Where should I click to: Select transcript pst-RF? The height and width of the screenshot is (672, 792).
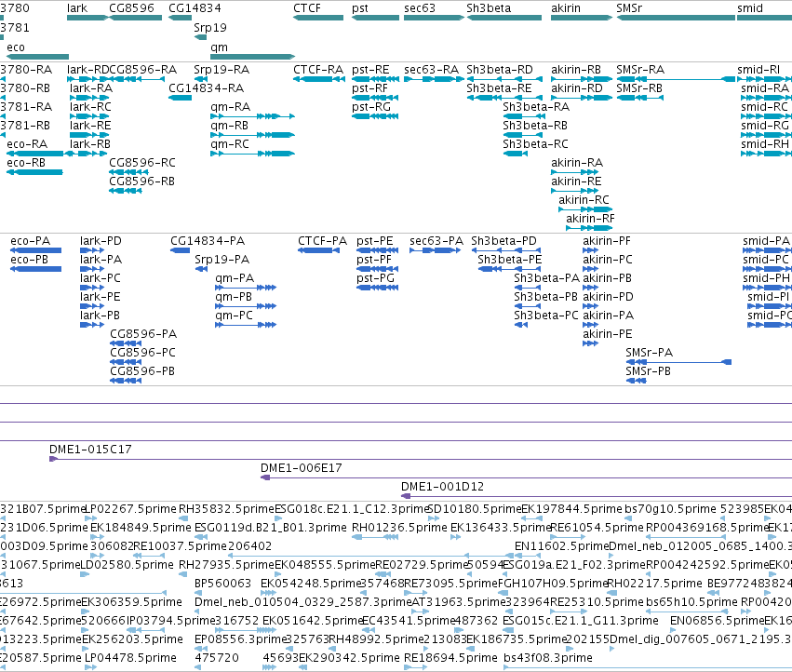(x=375, y=98)
